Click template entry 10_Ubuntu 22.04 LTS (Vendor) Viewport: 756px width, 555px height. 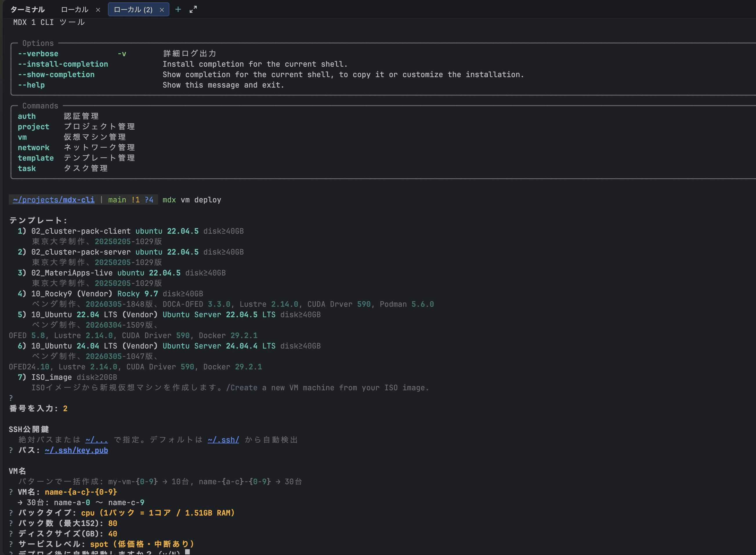(x=95, y=314)
